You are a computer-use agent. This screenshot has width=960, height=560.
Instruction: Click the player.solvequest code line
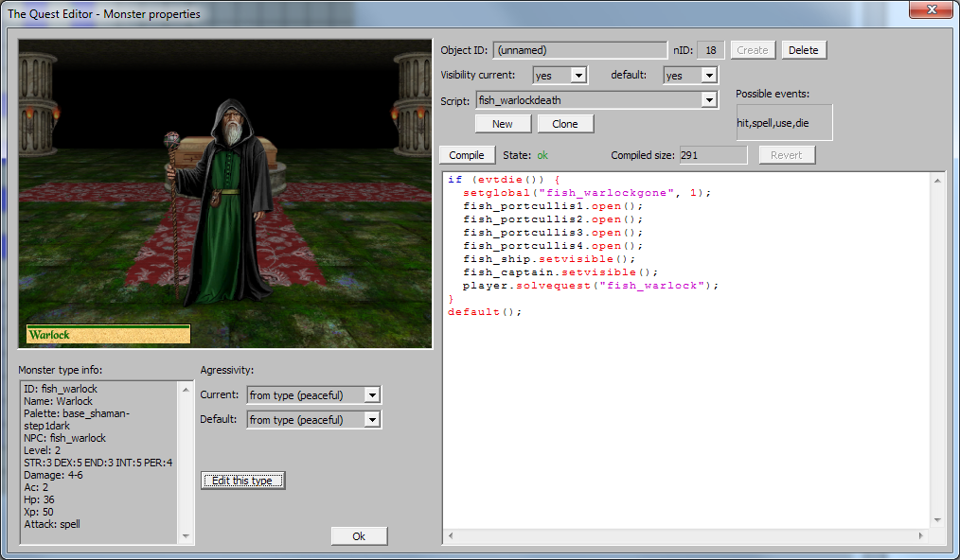(x=590, y=286)
